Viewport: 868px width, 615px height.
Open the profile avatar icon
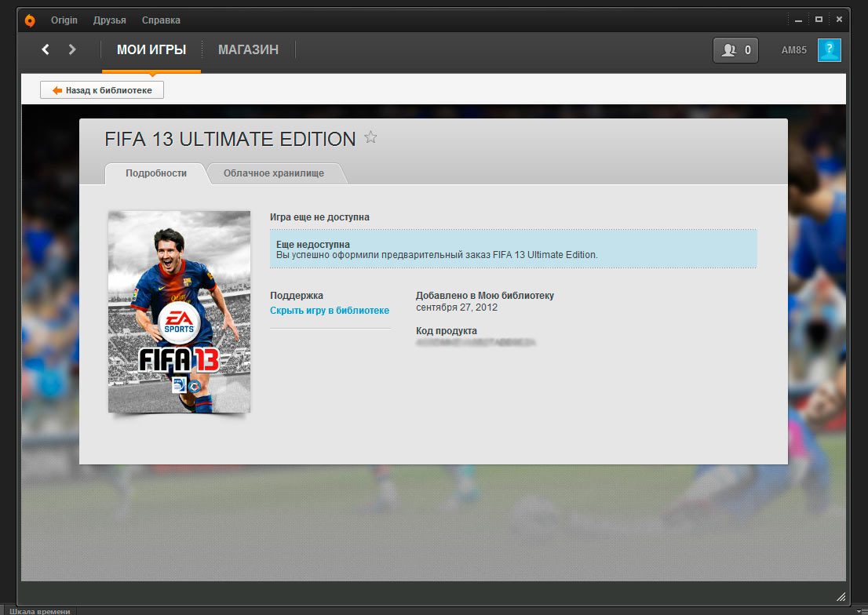pos(830,50)
